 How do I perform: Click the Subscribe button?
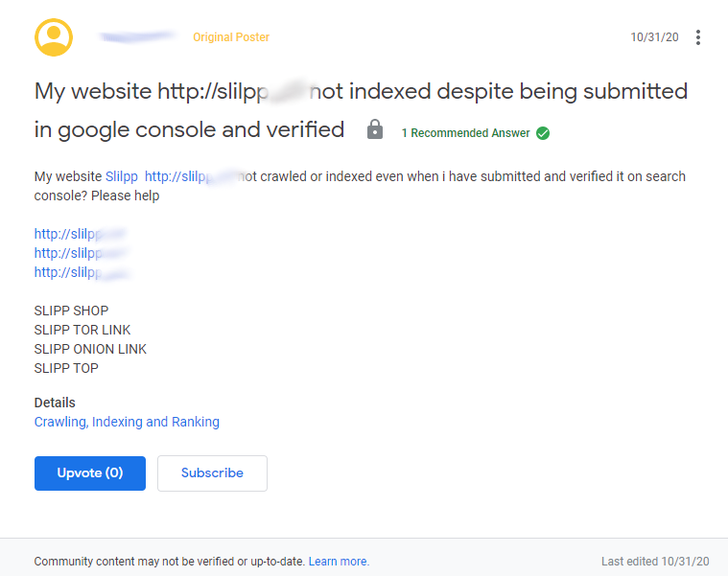tap(212, 473)
